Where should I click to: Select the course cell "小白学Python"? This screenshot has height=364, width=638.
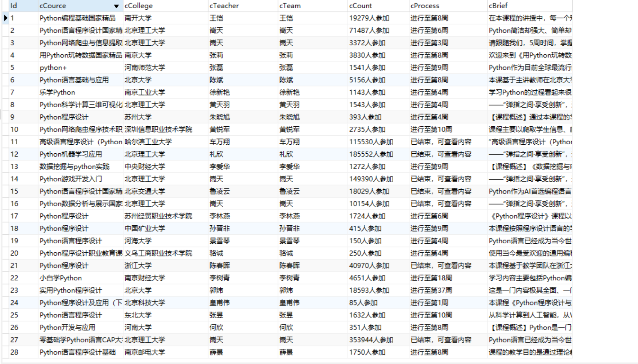(x=80, y=278)
